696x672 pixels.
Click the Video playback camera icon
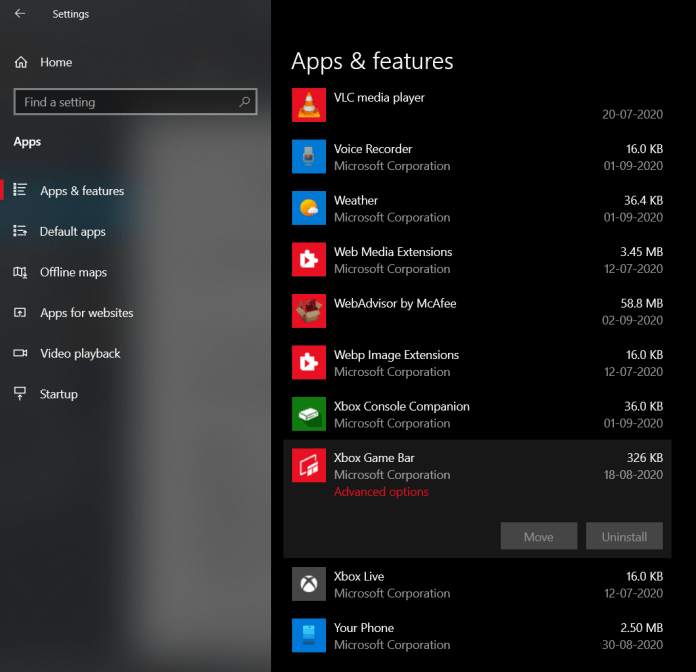(x=20, y=353)
